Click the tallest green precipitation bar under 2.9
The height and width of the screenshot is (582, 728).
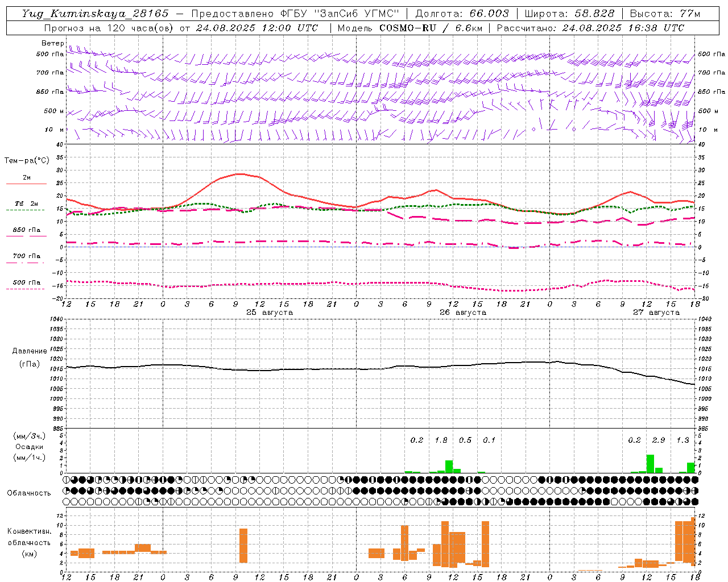(x=650, y=464)
